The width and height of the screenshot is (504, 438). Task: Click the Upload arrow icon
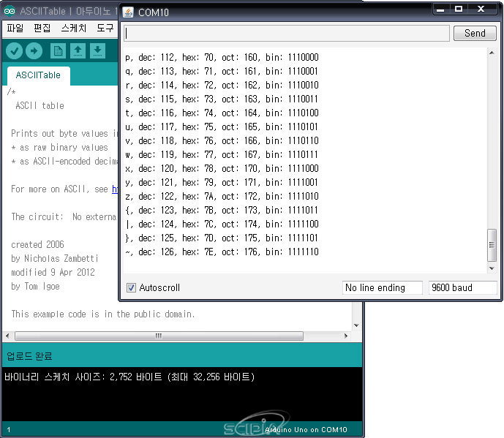tap(34, 50)
